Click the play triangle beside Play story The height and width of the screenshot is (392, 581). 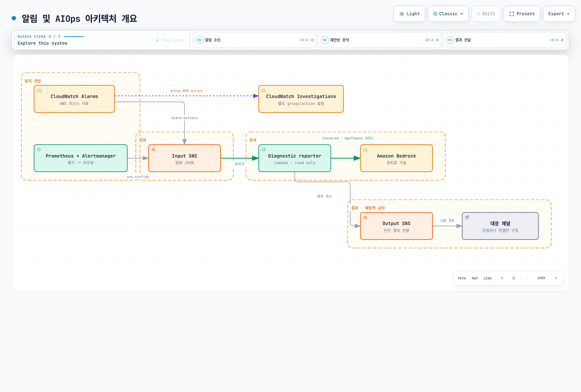158,40
